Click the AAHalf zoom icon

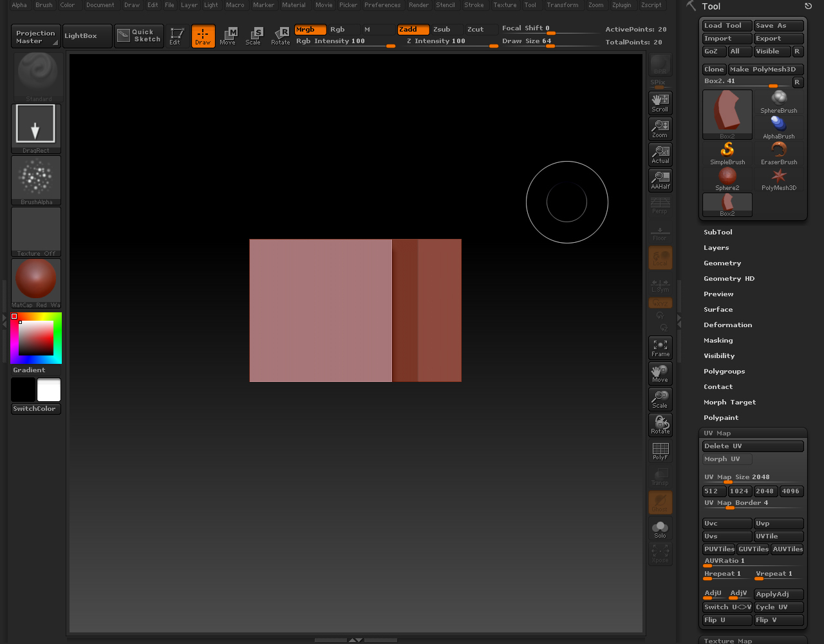660,180
